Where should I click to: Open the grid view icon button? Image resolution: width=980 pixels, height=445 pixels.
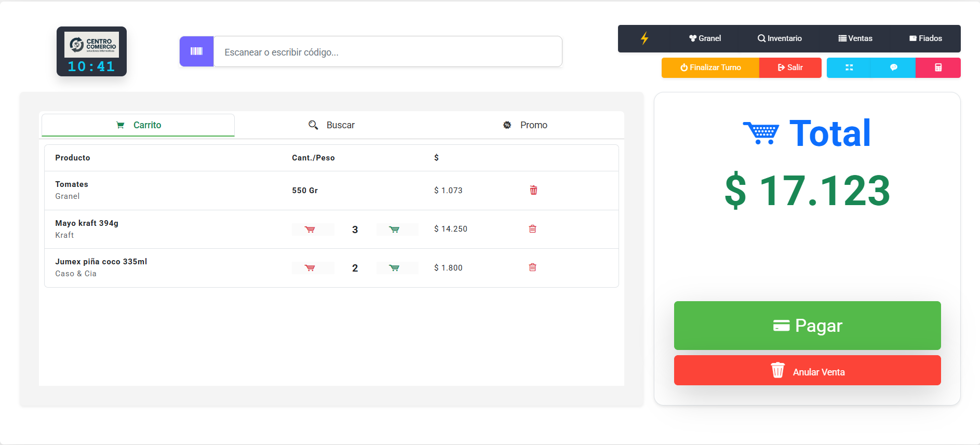[x=849, y=68]
